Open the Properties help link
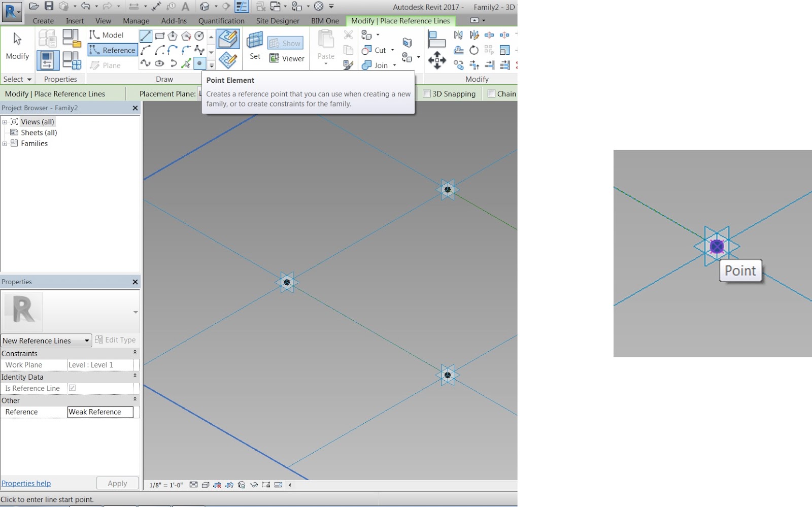Viewport: 812px width, 507px height. 26,483
